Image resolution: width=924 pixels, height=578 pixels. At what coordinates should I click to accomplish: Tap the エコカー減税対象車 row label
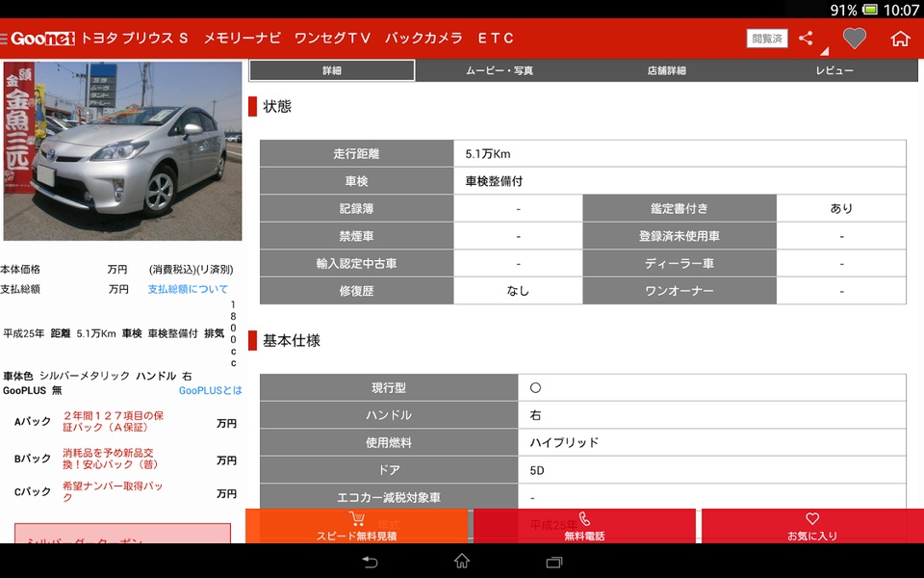click(389, 497)
